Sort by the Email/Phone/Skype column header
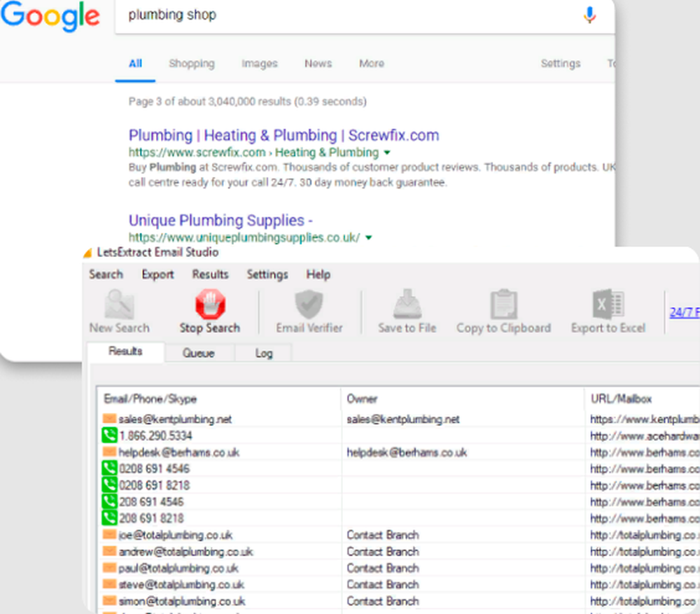700x614 pixels. (218, 399)
